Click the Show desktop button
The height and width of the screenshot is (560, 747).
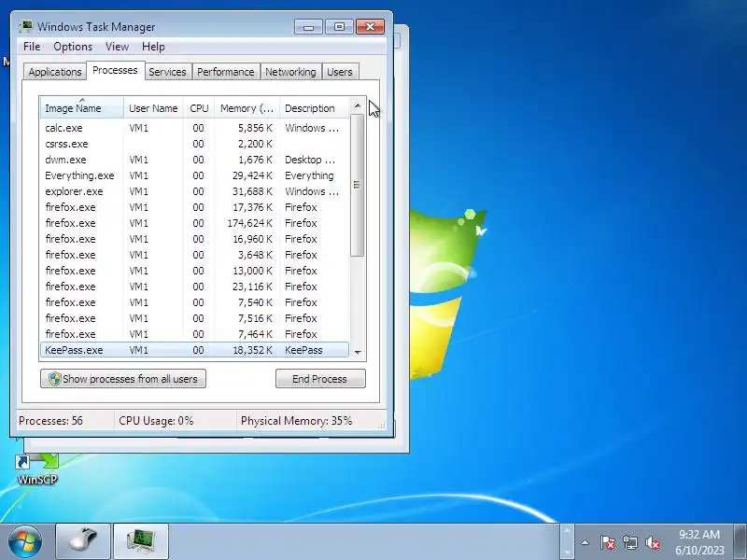[740, 541]
